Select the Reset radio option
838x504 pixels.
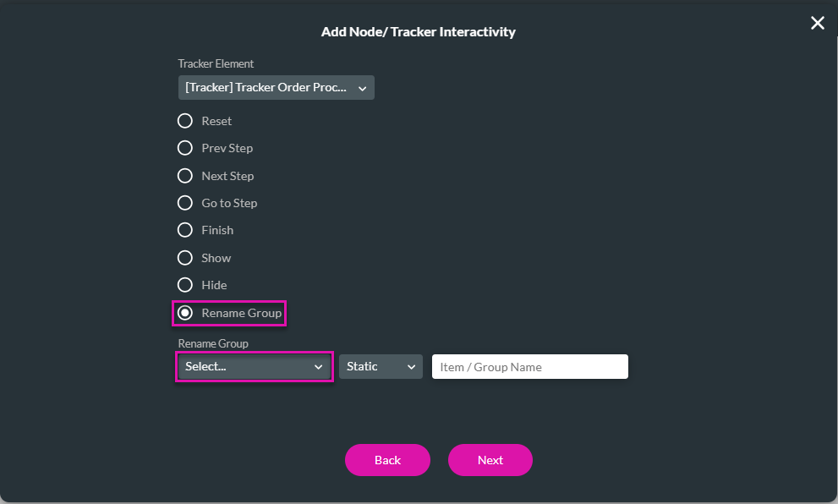[x=185, y=121]
